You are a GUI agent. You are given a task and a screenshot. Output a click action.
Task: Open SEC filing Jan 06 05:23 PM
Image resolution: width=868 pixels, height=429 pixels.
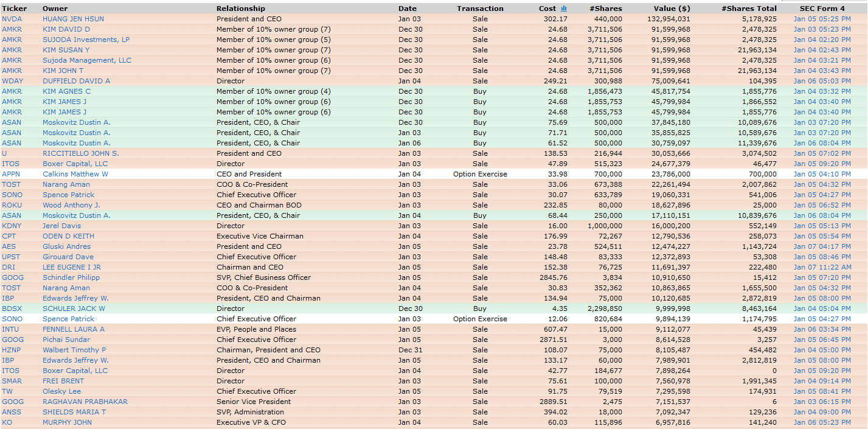[x=822, y=422]
